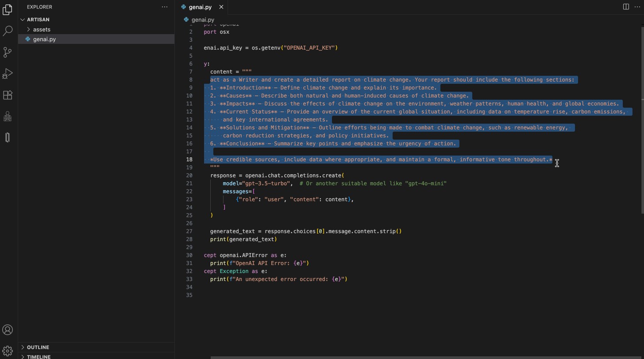Open the Manage gear menu
Screen dimensions: 644x359
coord(8,351)
